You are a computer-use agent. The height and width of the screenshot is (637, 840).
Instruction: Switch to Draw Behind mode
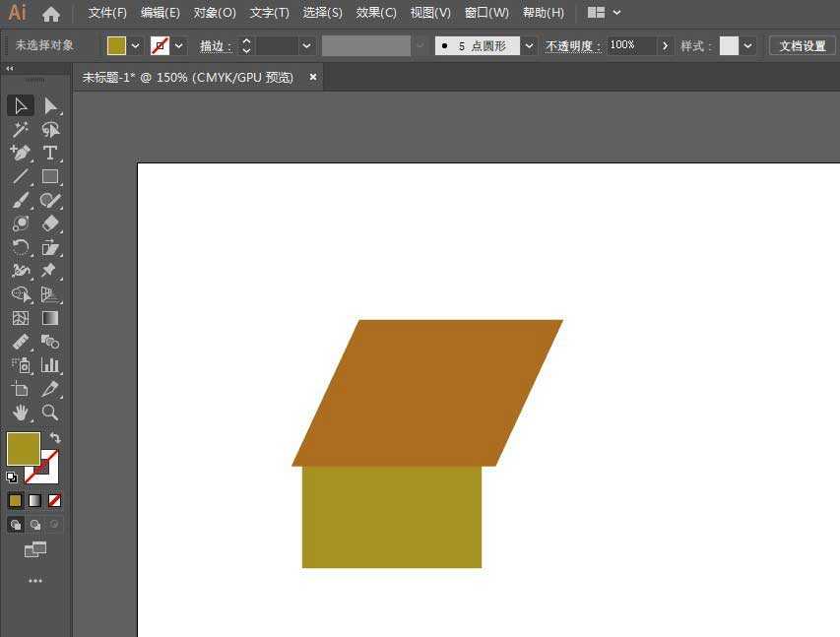pos(36,524)
